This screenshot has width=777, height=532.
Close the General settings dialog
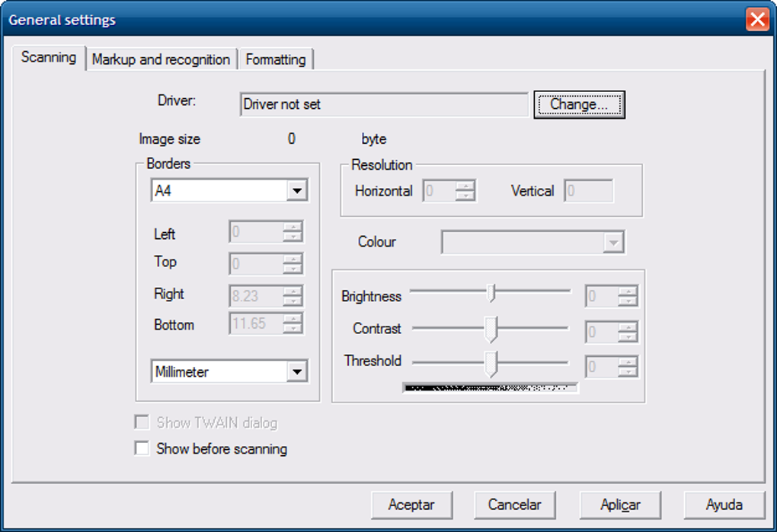757,20
